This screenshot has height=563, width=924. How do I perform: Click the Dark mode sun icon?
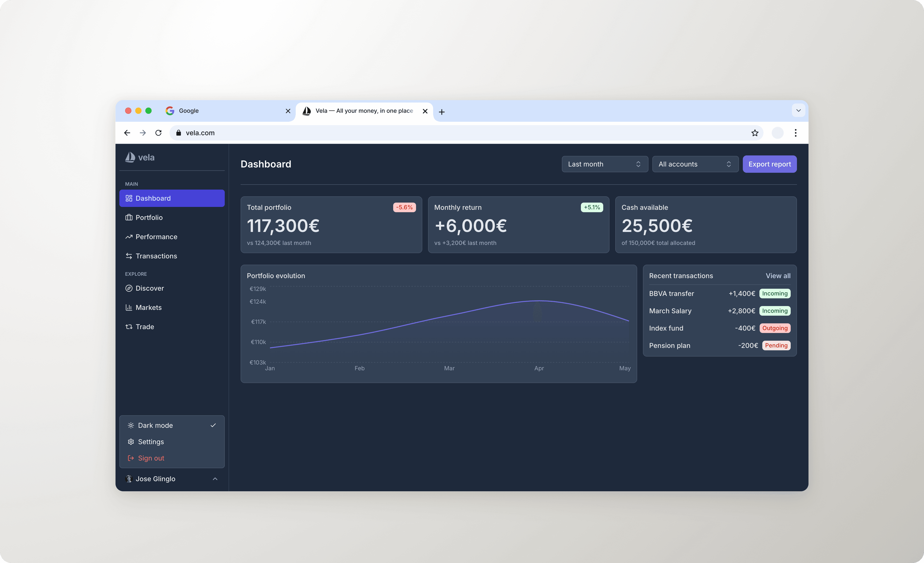tap(131, 425)
